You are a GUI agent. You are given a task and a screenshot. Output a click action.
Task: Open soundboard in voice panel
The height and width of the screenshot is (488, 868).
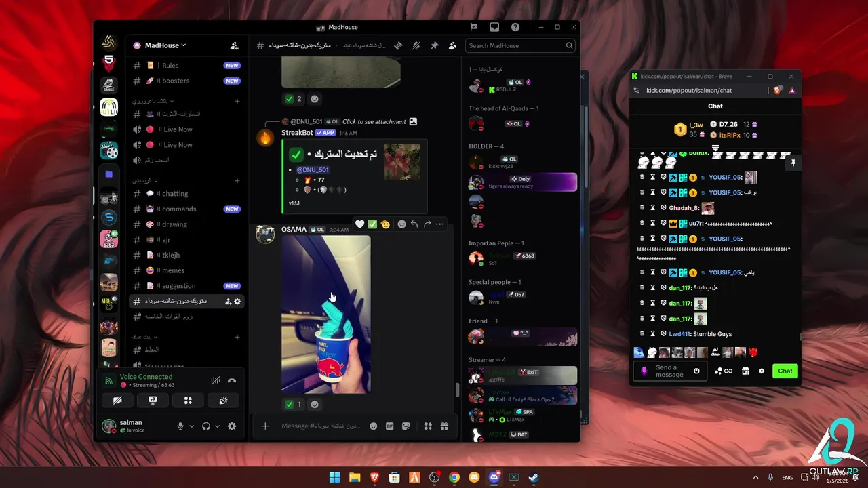click(223, 401)
